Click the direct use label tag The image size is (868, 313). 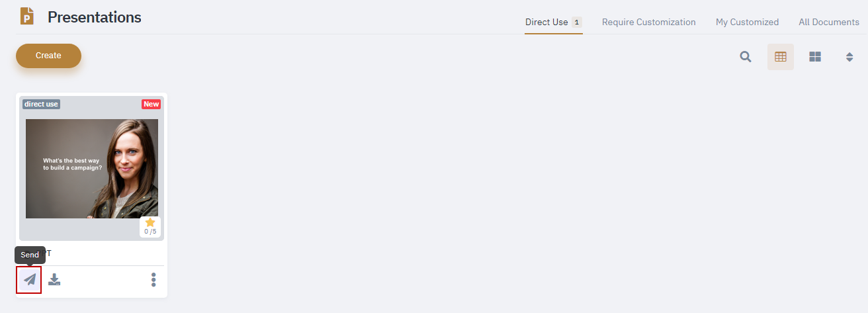tap(41, 104)
